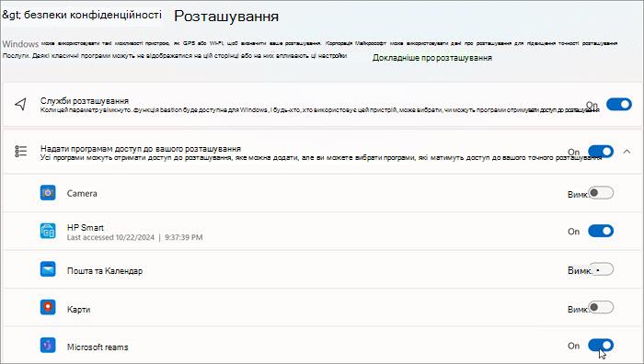This screenshot has width=644, height=364.
Task: Turn off Microsoft Teams location toggle
Action: [601, 346]
